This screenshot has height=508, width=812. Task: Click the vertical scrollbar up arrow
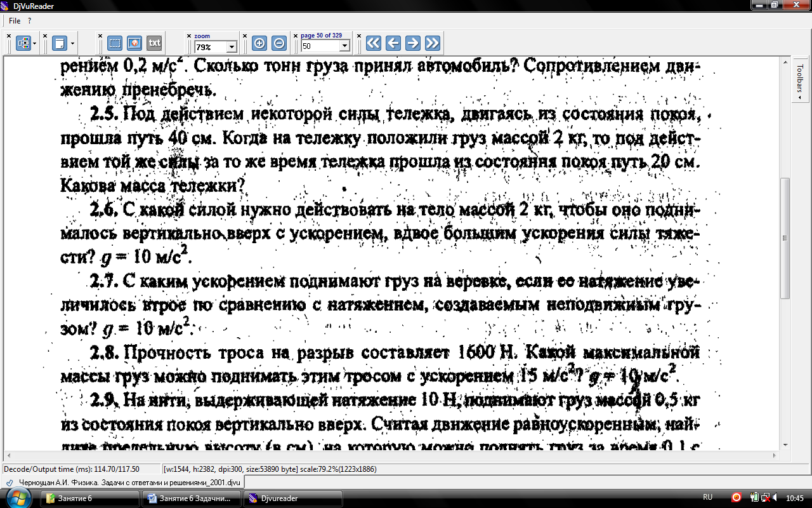[x=785, y=61]
